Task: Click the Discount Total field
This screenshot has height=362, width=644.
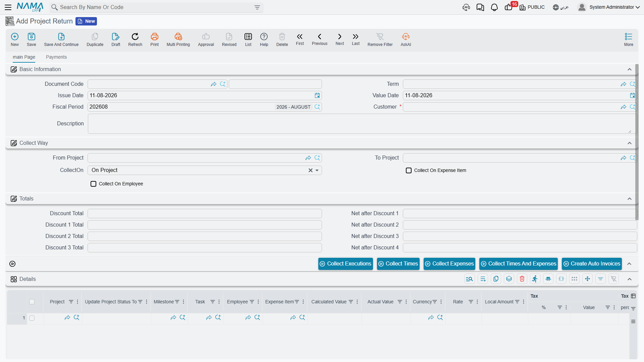Action: point(205,214)
